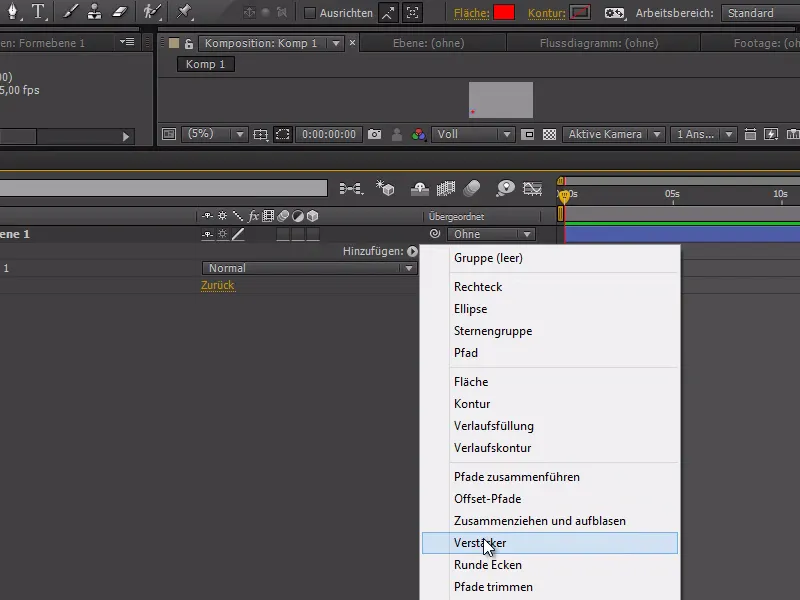800x600 pixels.
Task: Open the show channel RGB icon
Action: tap(419, 134)
